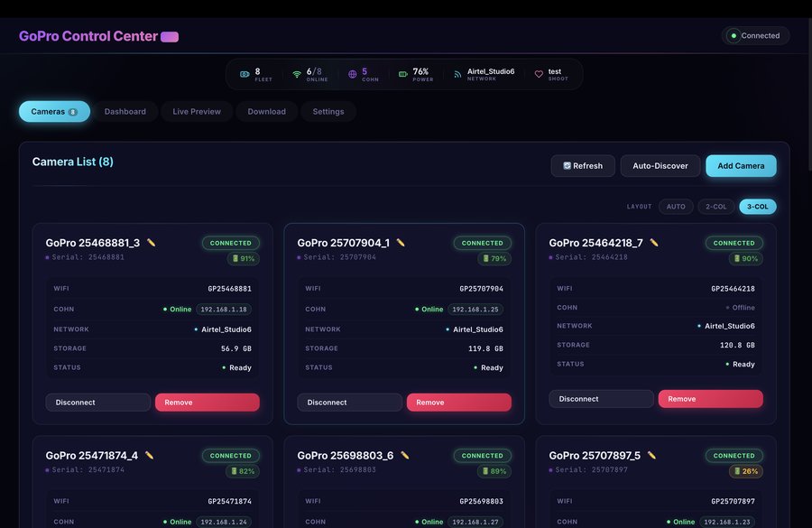Image resolution: width=812 pixels, height=528 pixels.
Task: Click the Add Camera button
Action: [x=741, y=166]
